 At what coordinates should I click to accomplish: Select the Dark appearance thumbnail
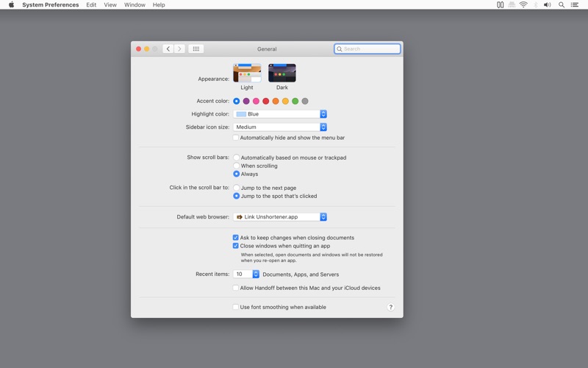pos(282,73)
